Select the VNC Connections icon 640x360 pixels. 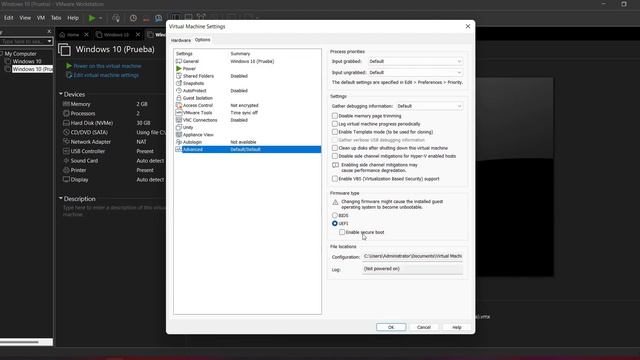(x=178, y=120)
